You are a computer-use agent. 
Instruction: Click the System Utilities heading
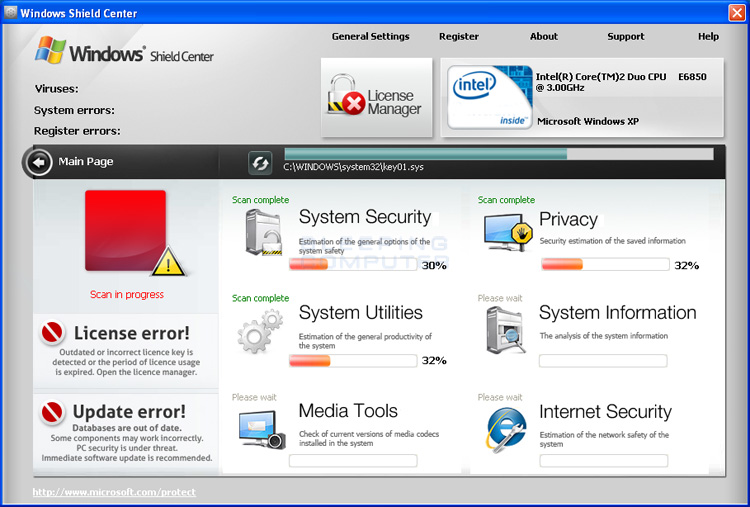coord(361,312)
